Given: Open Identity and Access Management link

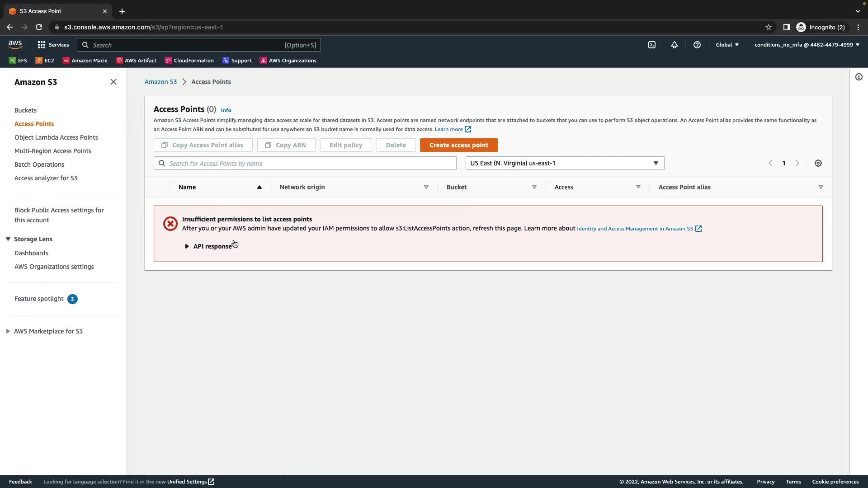Looking at the screenshot, I should coord(635,229).
